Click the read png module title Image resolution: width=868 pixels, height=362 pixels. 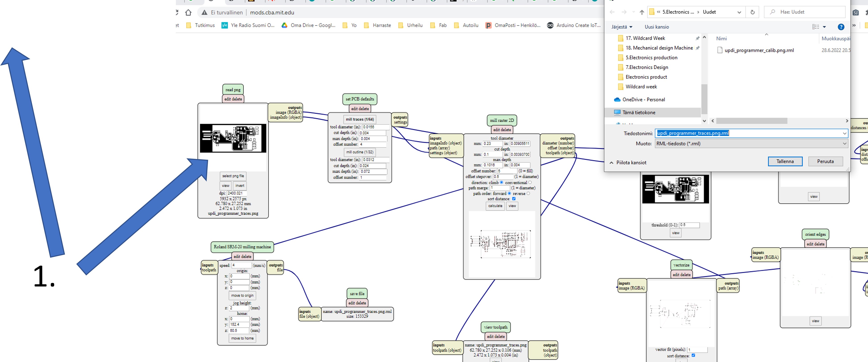[233, 90]
